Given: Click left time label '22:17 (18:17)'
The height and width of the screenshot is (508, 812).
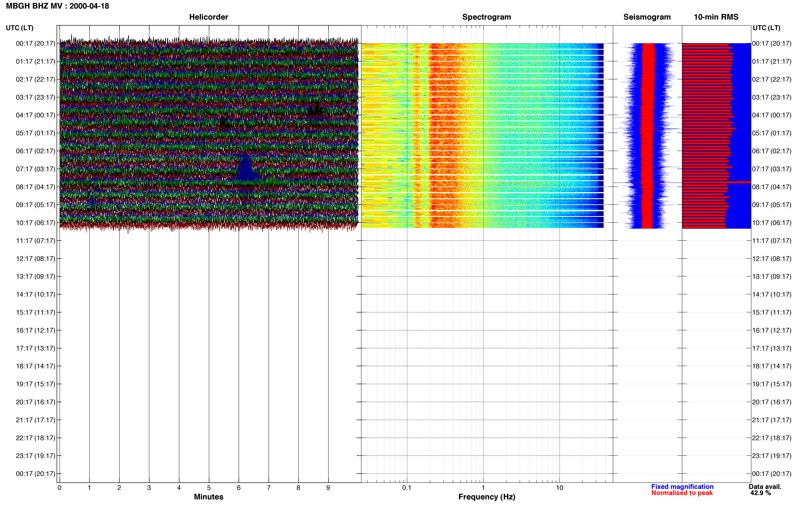Looking at the screenshot, I should 36,438.
